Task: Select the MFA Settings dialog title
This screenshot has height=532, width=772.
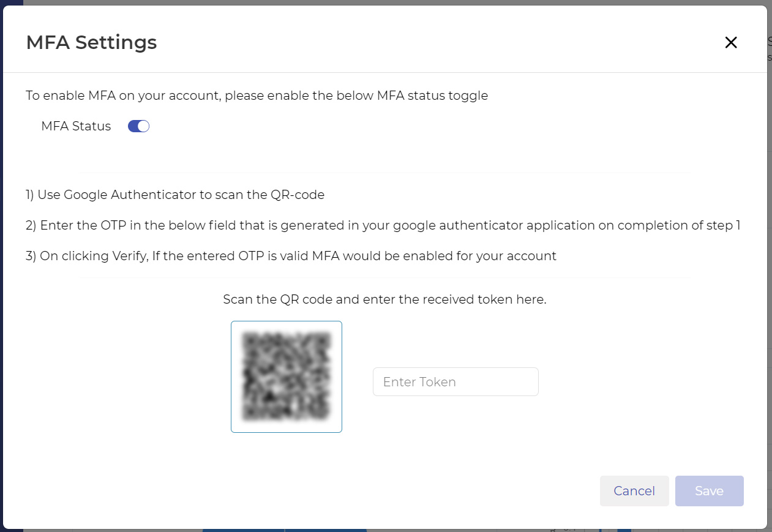Action: click(x=91, y=42)
